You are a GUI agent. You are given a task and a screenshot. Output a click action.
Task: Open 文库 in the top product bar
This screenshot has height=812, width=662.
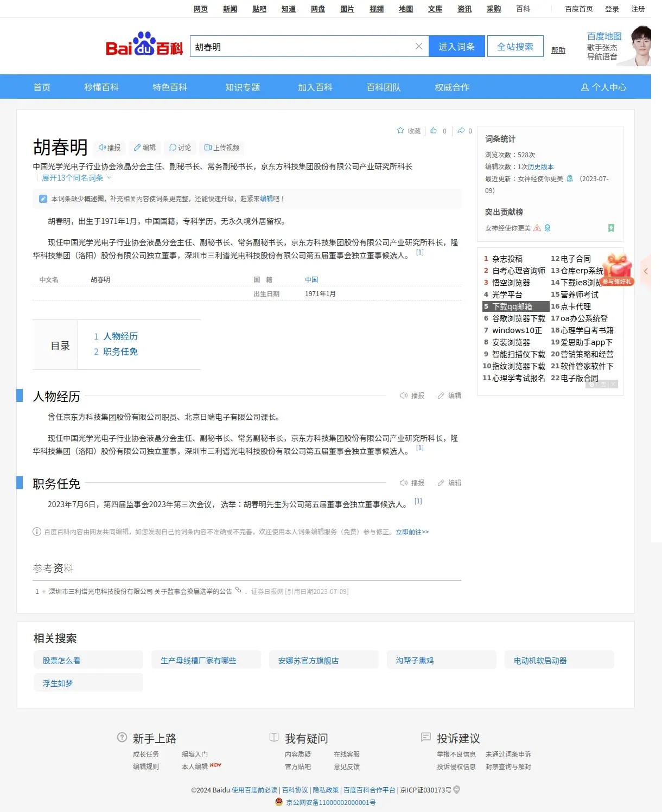click(435, 9)
